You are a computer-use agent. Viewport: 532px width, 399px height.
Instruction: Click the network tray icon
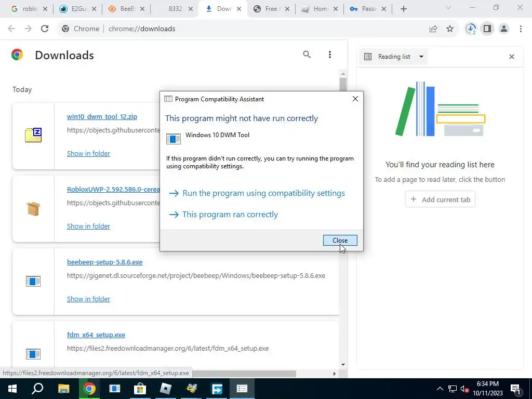[x=453, y=389]
